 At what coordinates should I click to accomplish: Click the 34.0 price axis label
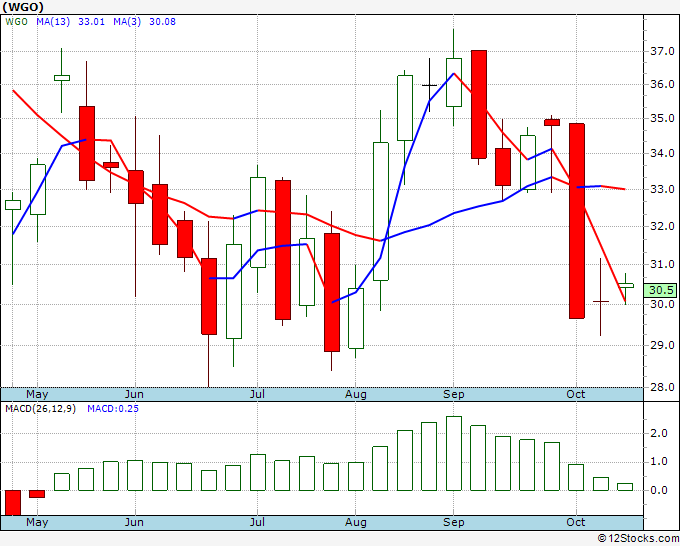pyautogui.click(x=662, y=153)
